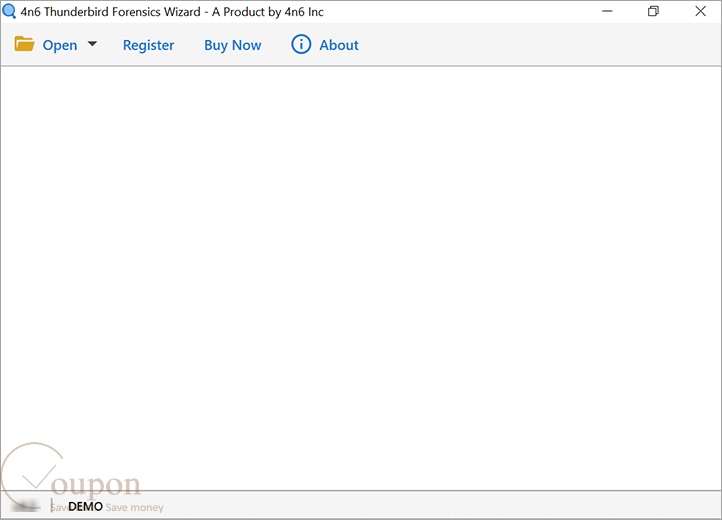The image size is (722, 520).
Task: Close the 4n6 Thunderbird Forensics Wizard window
Action: point(700,11)
